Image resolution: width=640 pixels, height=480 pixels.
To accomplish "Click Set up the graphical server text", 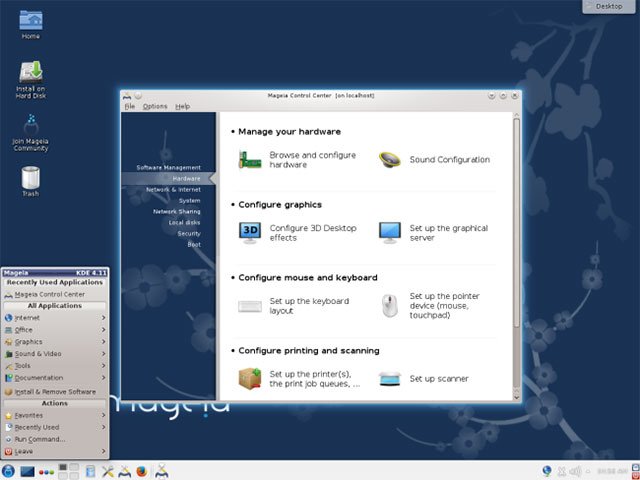I will coord(449,233).
